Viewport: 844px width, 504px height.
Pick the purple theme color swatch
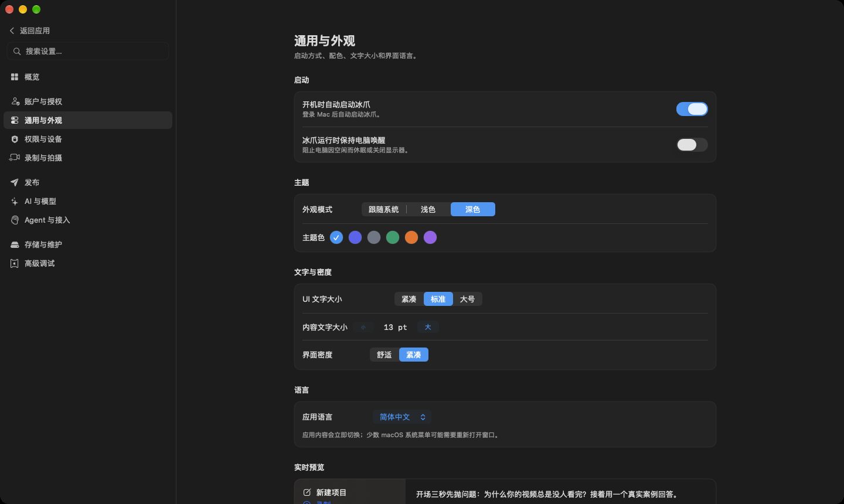coord(430,237)
